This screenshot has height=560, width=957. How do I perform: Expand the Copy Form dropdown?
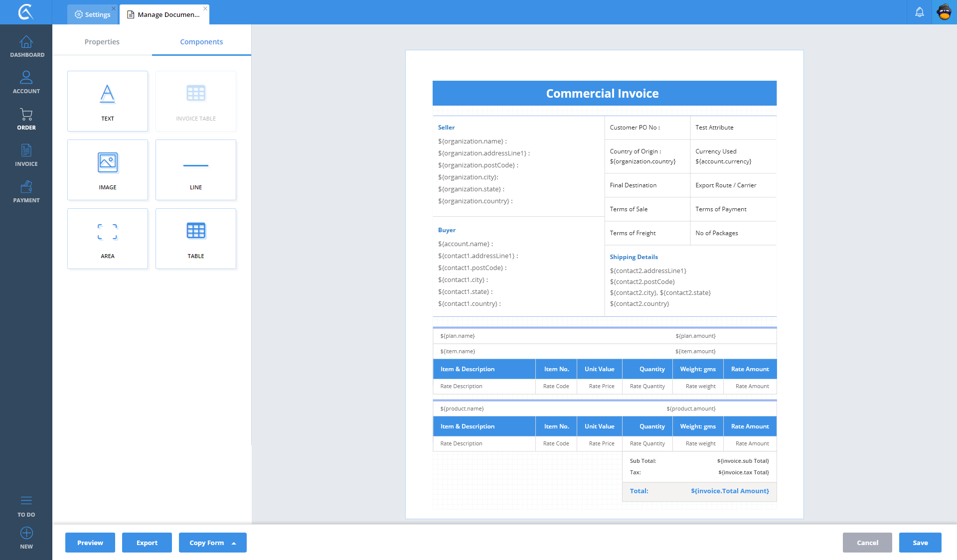click(233, 543)
